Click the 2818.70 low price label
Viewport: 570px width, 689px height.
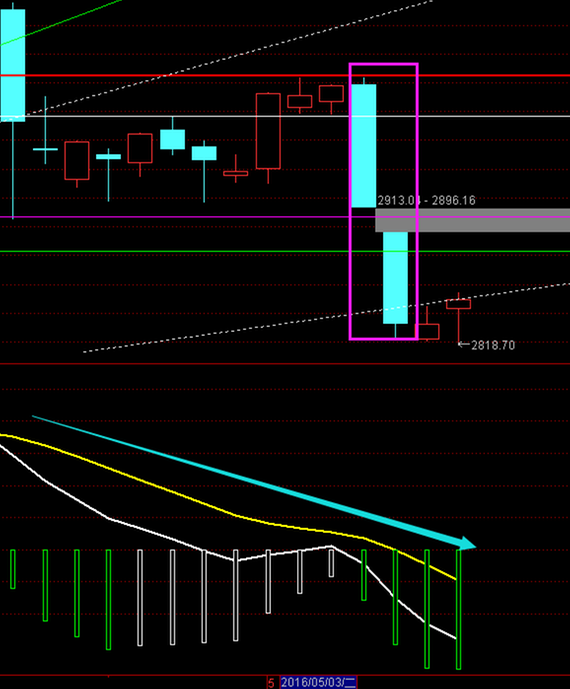pos(493,345)
